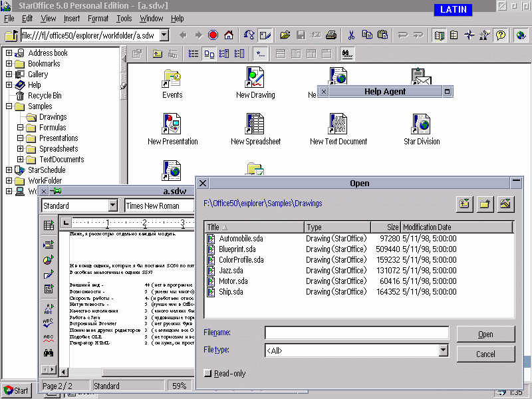Open the Tools menu
The height and width of the screenshot is (399, 532).
pos(124,19)
